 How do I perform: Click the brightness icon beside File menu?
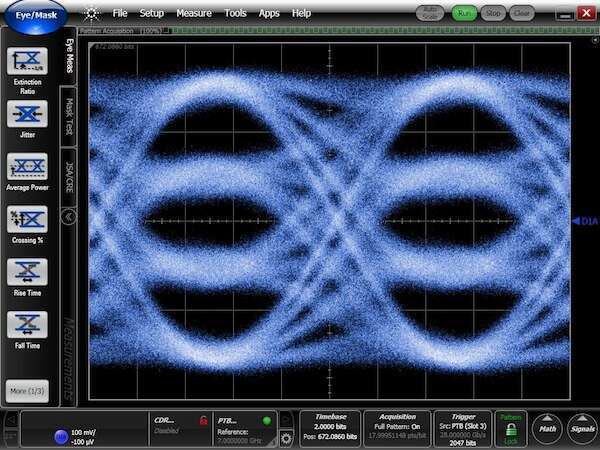coord(91,14)
